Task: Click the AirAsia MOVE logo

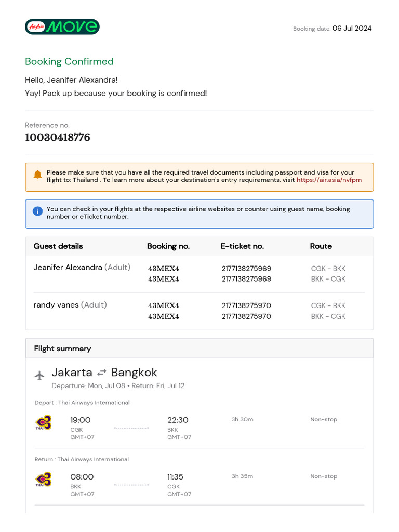Action: coord(62,26)
